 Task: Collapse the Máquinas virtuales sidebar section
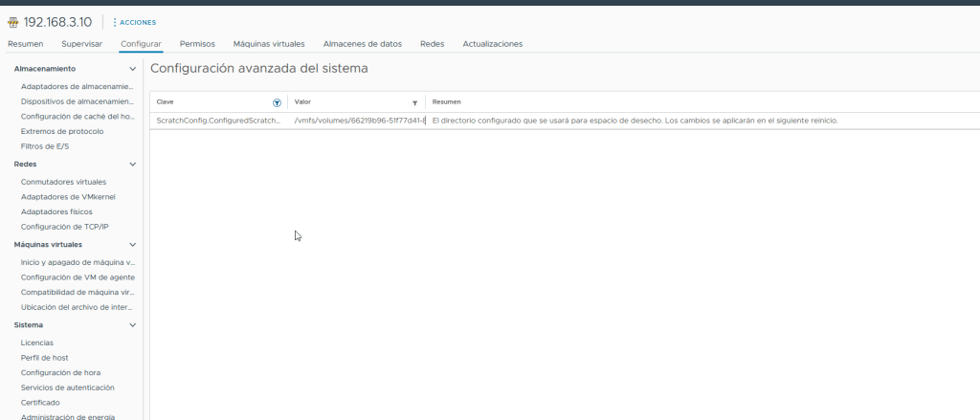[x=132, y=245]
